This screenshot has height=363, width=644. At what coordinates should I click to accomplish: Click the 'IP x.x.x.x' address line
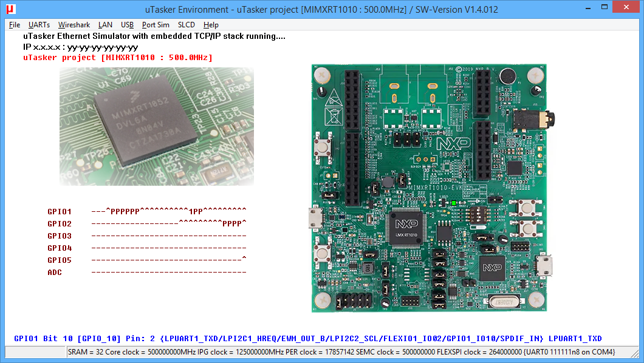click(x=80, y=47)
